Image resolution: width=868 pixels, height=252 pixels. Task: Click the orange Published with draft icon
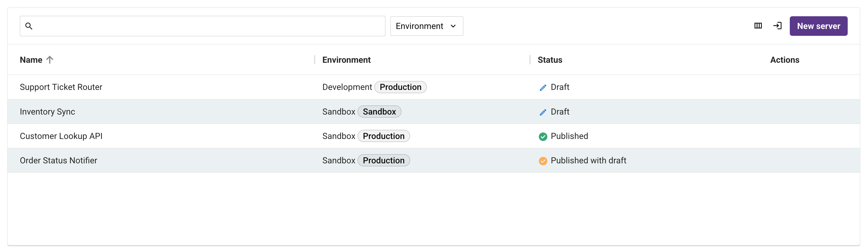(x=542, y=161)
